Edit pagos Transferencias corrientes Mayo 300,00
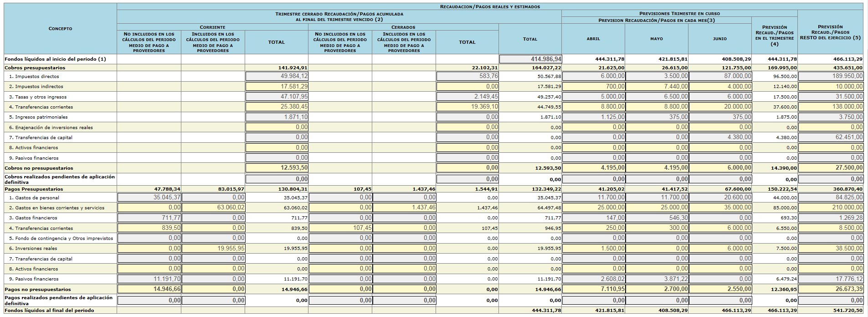The image size is (868, 317). pos(657,228)
